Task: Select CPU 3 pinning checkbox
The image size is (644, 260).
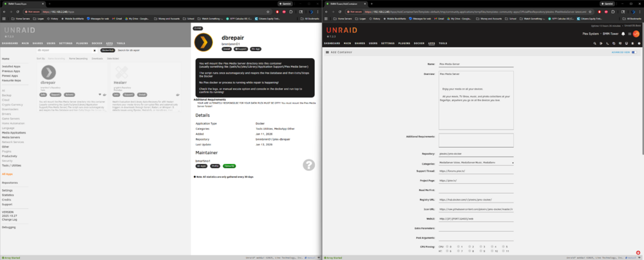Action: coord(480,246)
